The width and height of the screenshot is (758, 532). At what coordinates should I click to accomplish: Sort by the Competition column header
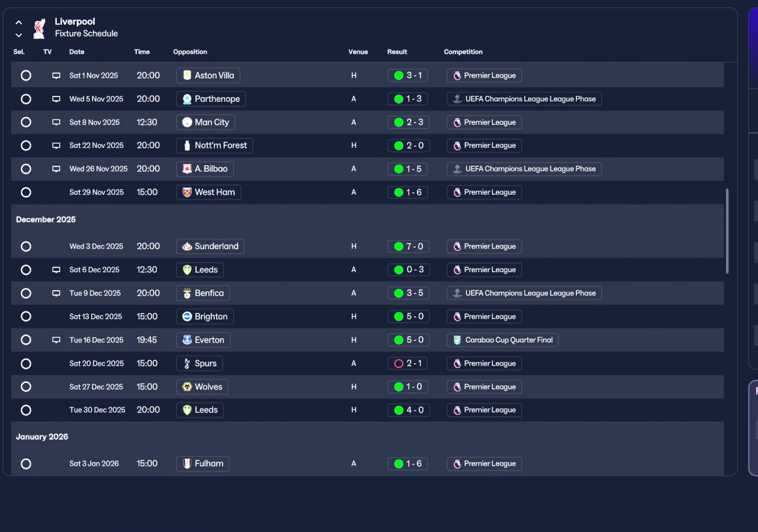point(463,52)
